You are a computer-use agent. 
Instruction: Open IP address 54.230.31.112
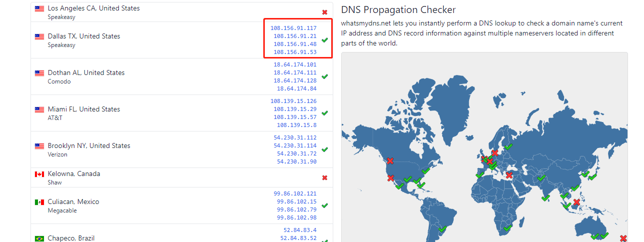click(x=295, y=137)
